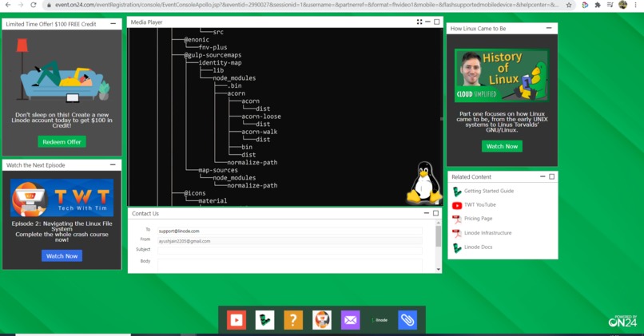644x336 pixels.
Task: Click the Contact Us panel title
Action: click(x=145, y=213)
